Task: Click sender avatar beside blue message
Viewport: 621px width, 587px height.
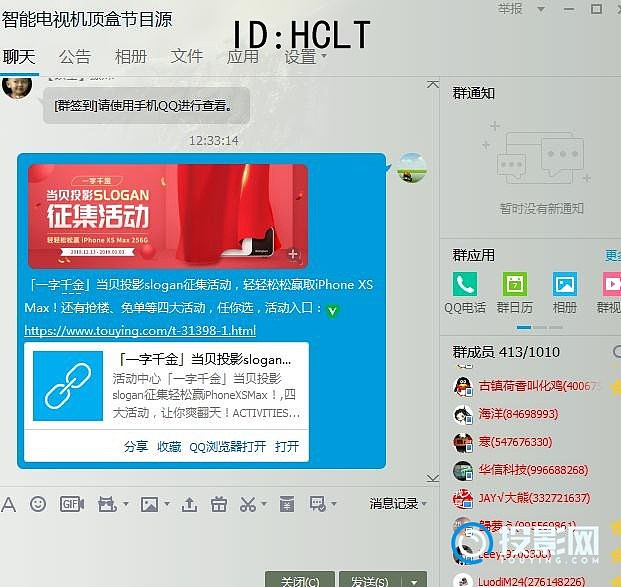Action: coord(412,168)
